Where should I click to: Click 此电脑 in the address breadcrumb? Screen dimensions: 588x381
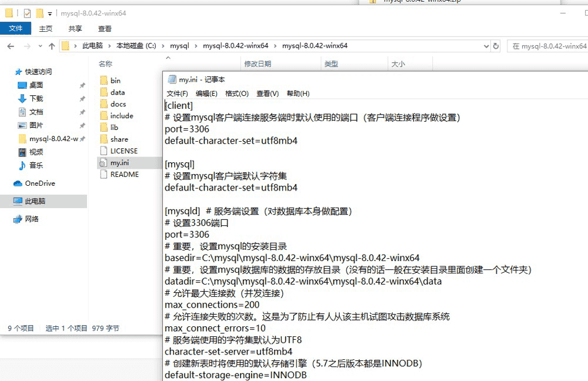tap(93, 46)
